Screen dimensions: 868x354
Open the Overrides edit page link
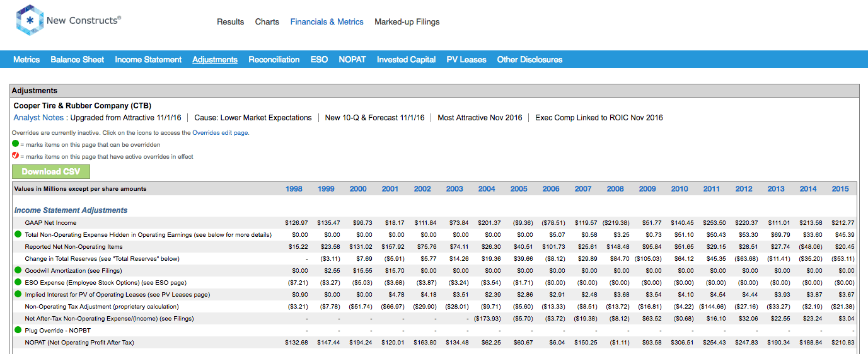click(x=221, y=133)
